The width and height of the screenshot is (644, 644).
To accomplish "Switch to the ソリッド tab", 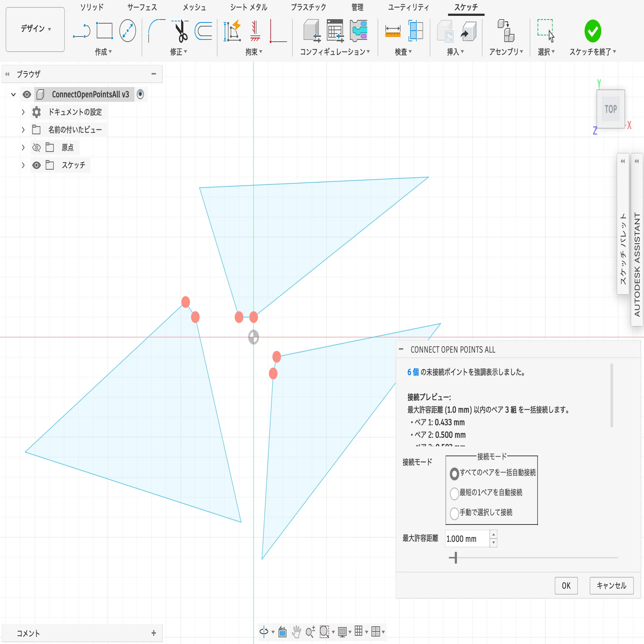I will click(92, 7).
